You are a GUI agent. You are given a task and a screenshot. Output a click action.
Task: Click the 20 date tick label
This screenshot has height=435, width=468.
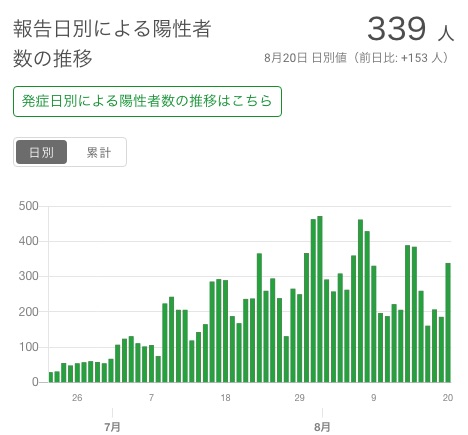448,398
